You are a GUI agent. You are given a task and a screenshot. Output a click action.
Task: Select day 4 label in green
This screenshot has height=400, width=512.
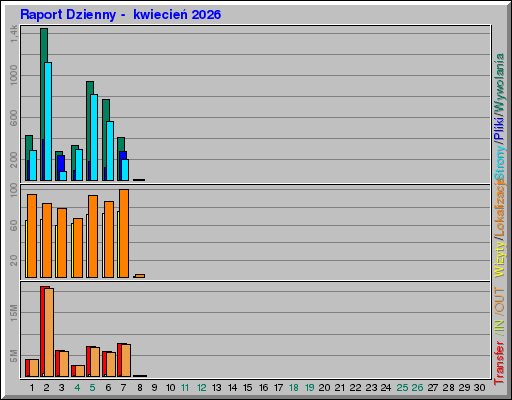point(77,388)
